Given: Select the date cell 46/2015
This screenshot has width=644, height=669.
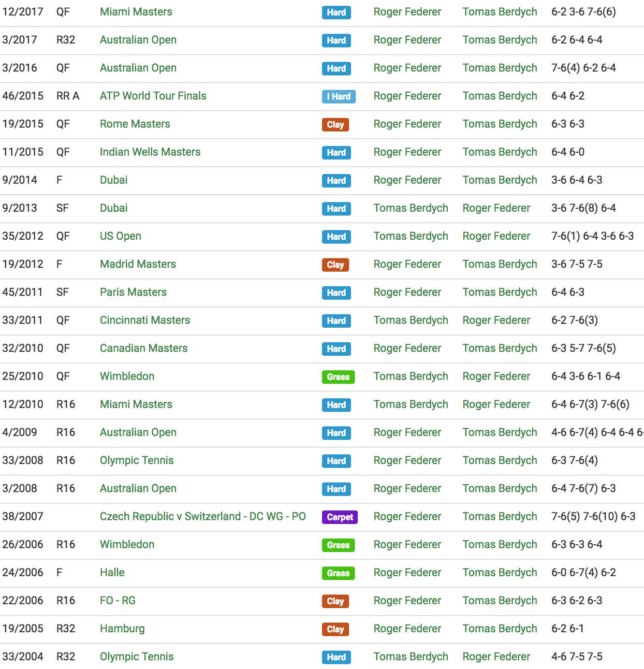Looking at the screenshot, I should (x=23, y=96).
